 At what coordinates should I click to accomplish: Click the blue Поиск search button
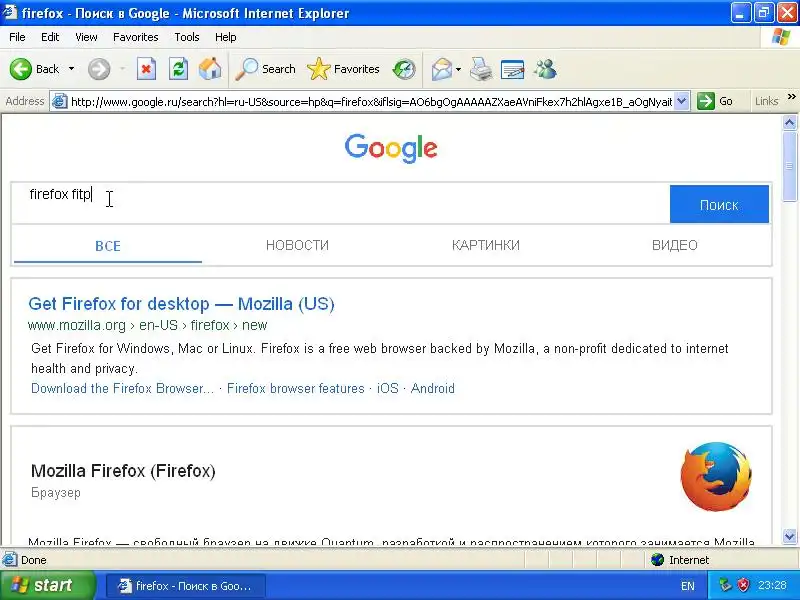(x=719, y=204)
